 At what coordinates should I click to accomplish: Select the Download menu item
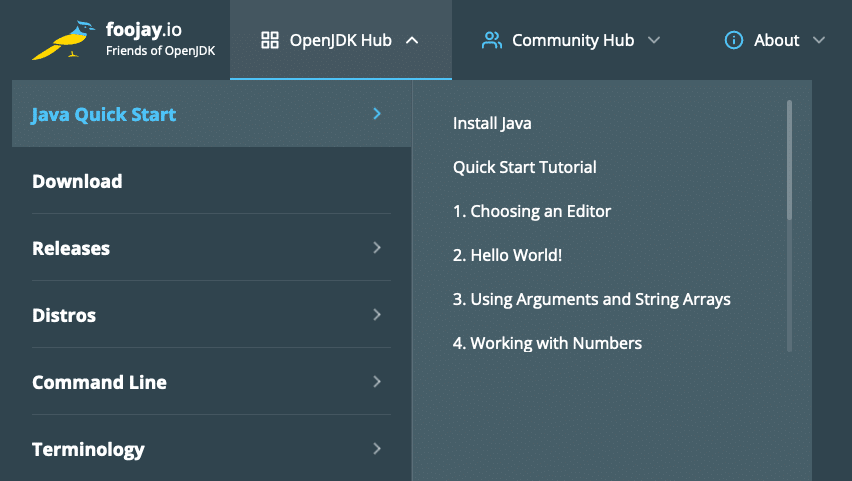coord(211,181)
